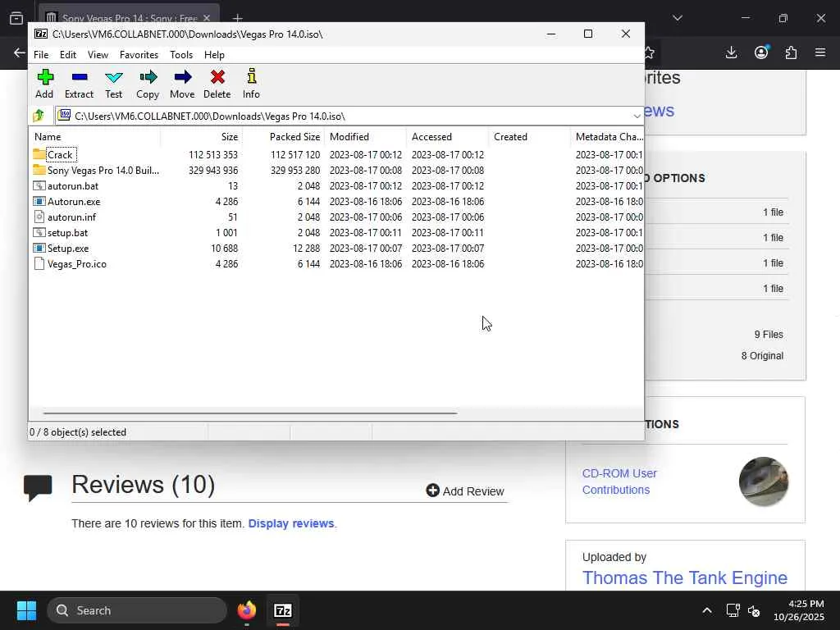Run the Test archive tool
The image size is (840, 630).
113,77
